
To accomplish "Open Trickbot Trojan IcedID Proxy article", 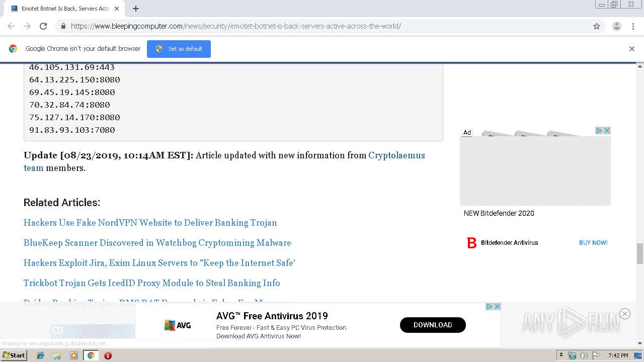I will point(151,283).
